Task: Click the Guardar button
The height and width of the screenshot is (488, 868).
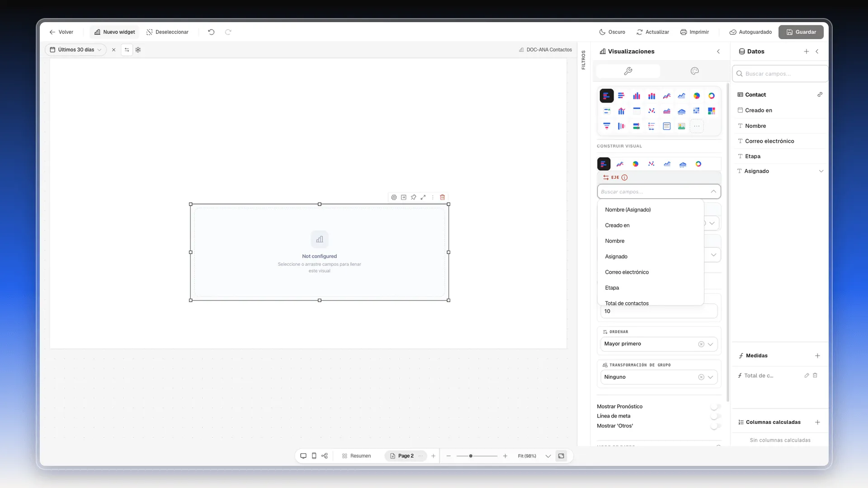Action: coord(801,32)
